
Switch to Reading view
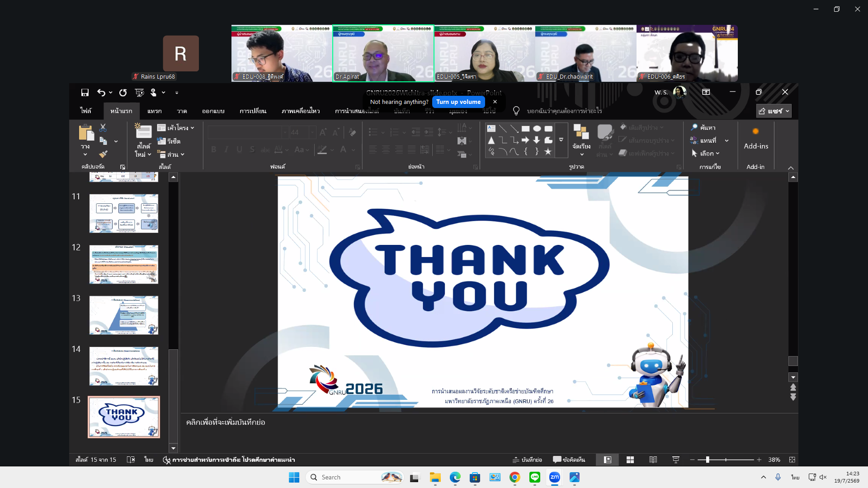653,460
